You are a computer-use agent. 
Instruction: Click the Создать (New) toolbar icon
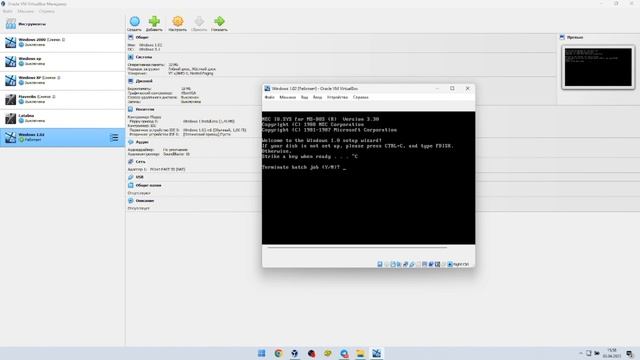(x=134, y=21)
